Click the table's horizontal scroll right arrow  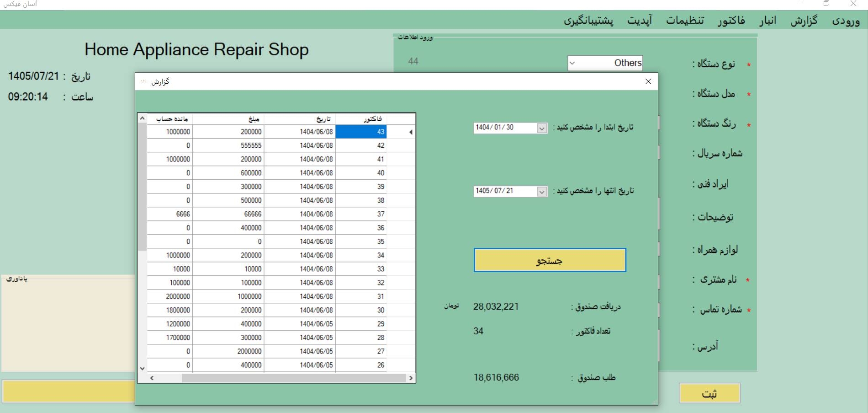pyautogui.click(x=411, y=378)
